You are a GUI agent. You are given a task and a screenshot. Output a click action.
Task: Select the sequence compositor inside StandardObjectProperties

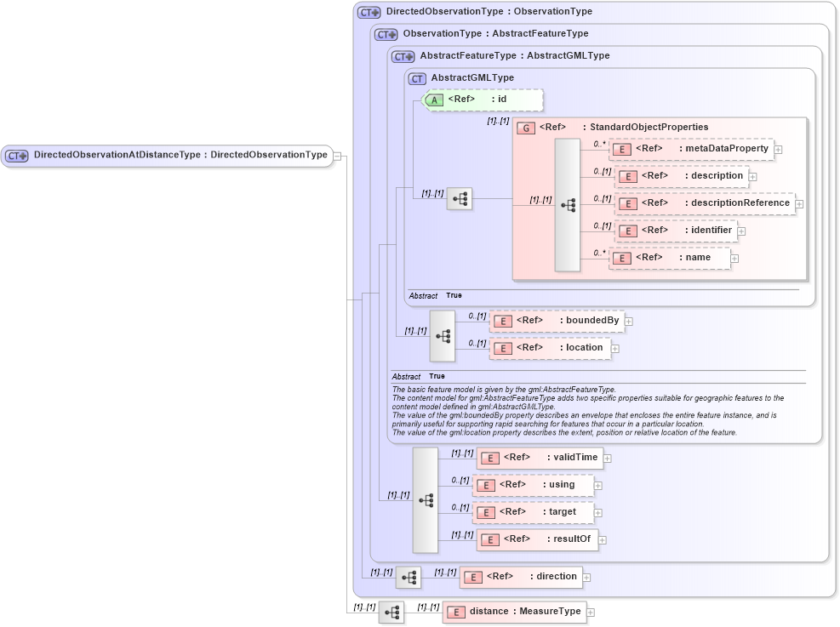coord(568,205)
